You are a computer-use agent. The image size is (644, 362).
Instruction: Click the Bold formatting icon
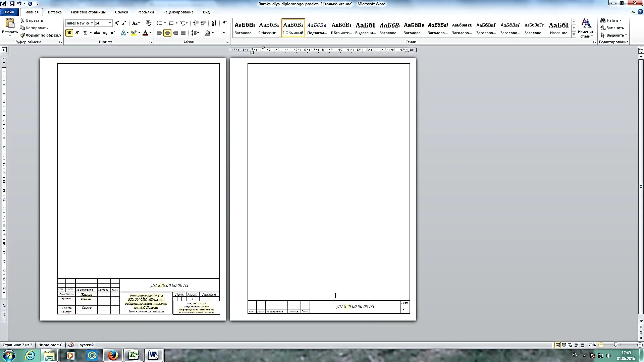point(69,33)
